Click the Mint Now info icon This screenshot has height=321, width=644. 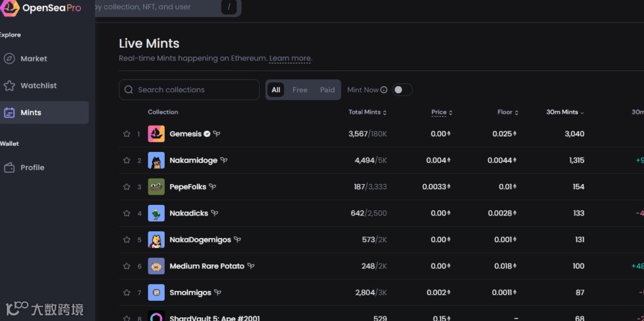(384, 90)
